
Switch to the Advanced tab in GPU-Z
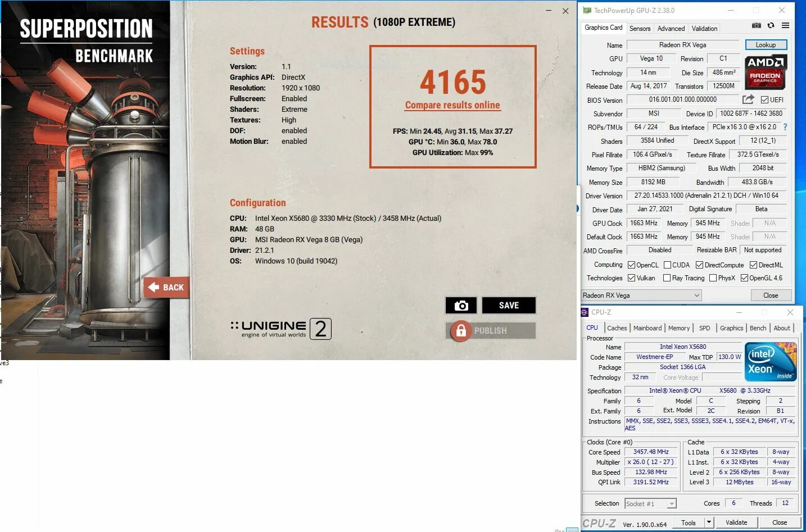pyautogui.click(x=671, y=29)
